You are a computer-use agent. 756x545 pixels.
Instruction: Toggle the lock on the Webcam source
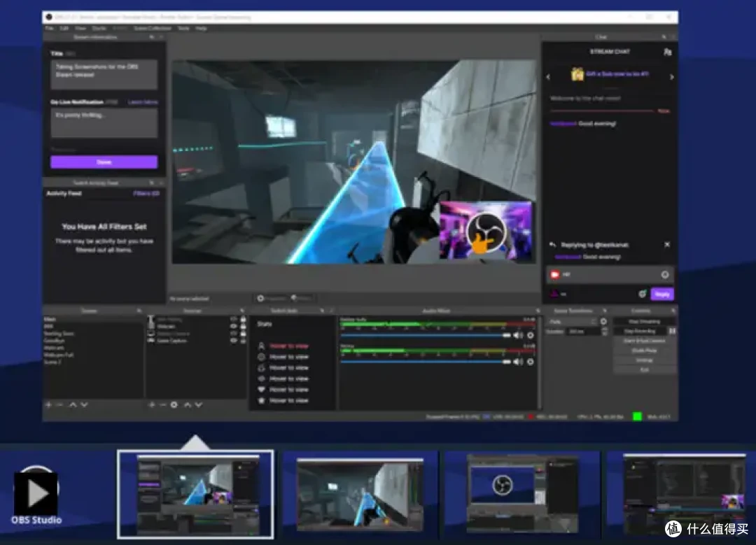coord(243,326)
